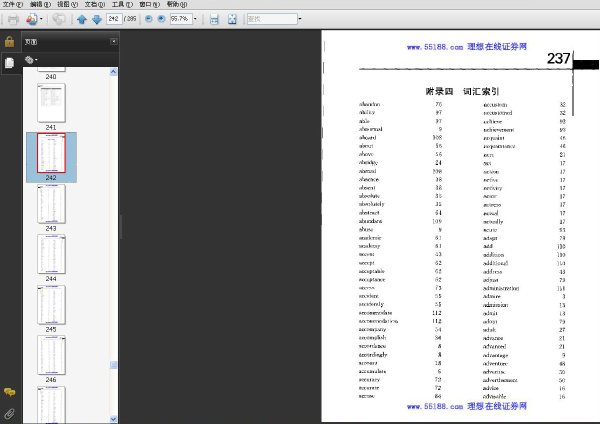Open the 文档 (Document) menu
Viewport: 600px width, 424px height.
(x=95, y=4)
